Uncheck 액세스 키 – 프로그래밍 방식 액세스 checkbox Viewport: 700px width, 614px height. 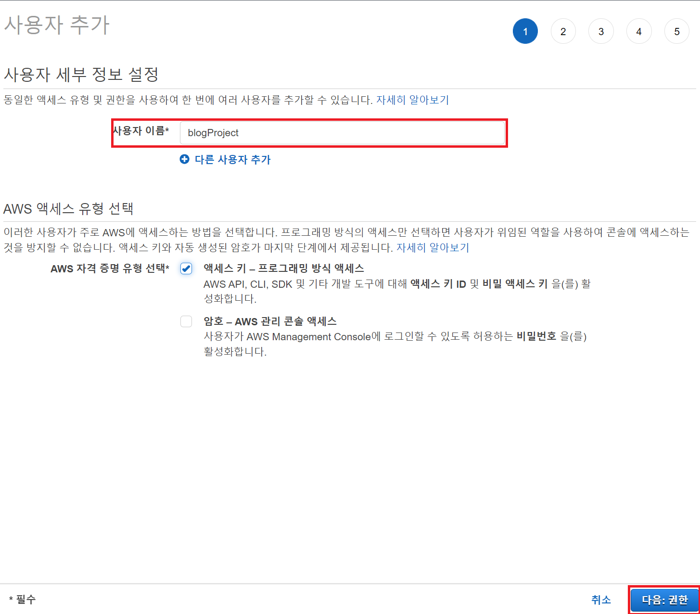pos(186,269)
